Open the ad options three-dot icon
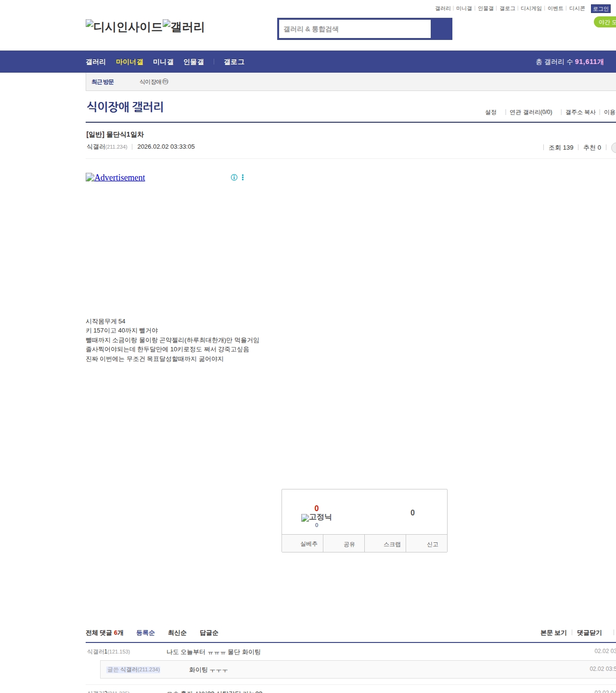Viewport: 616px width, 693px height. (x=243, y=178)
